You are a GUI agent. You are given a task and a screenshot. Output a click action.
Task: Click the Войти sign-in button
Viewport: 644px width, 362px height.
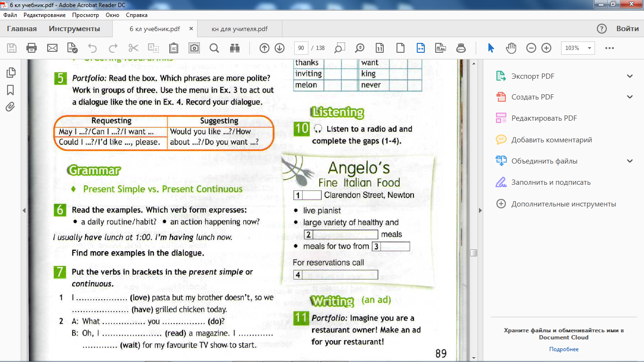tap(627, 29)
